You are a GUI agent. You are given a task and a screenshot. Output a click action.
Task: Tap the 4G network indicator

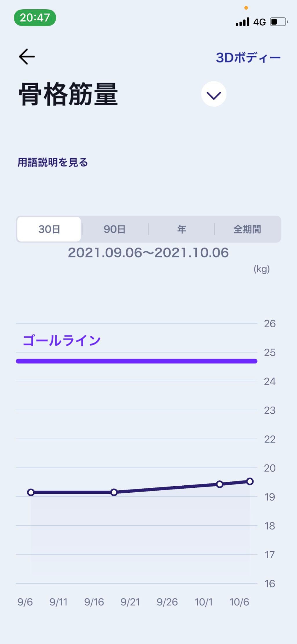[260, 22]
